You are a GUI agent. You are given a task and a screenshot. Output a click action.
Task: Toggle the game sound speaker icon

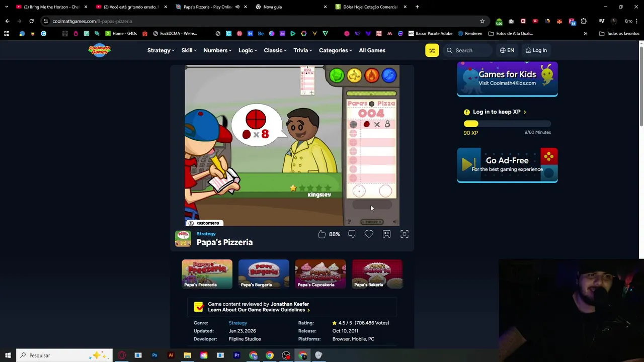[395, 222]
